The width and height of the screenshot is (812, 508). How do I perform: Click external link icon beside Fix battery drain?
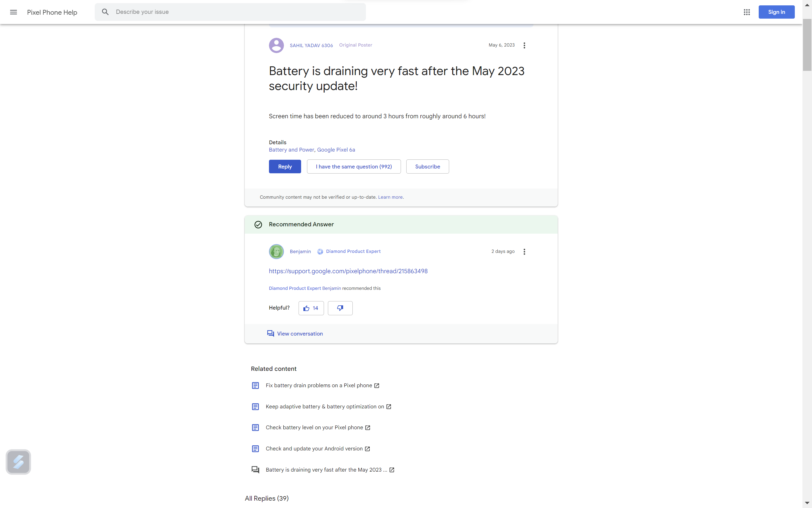(377, 386)
